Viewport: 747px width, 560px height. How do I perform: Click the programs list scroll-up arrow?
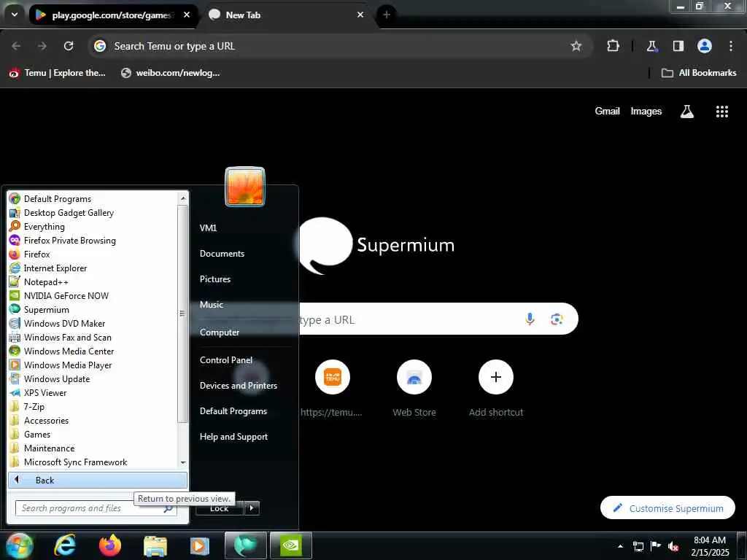[183, 198]
